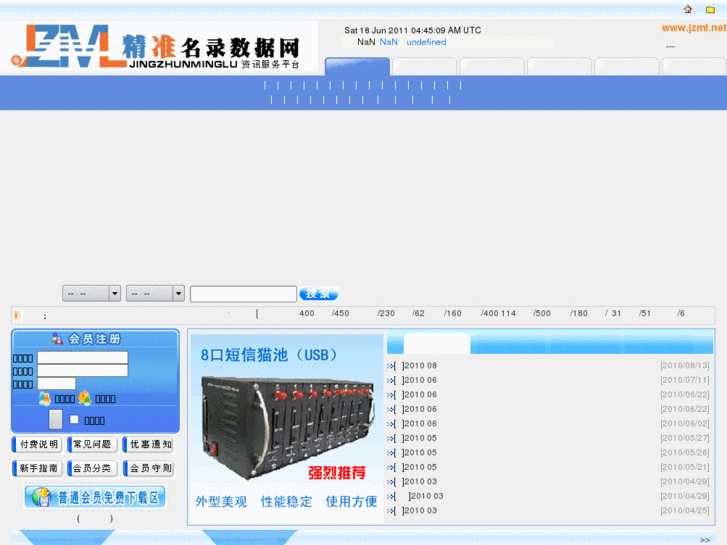The height and width of the screenshot is (545, 727).
Task: Open the second search category dropdown
Action: pos(155,293)
